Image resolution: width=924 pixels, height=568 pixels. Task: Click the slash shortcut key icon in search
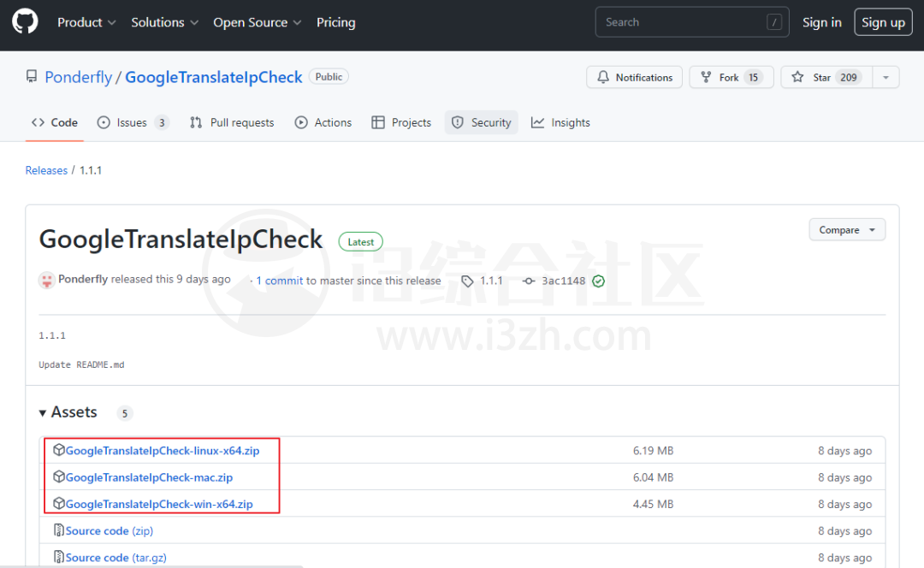click(773, 22)
